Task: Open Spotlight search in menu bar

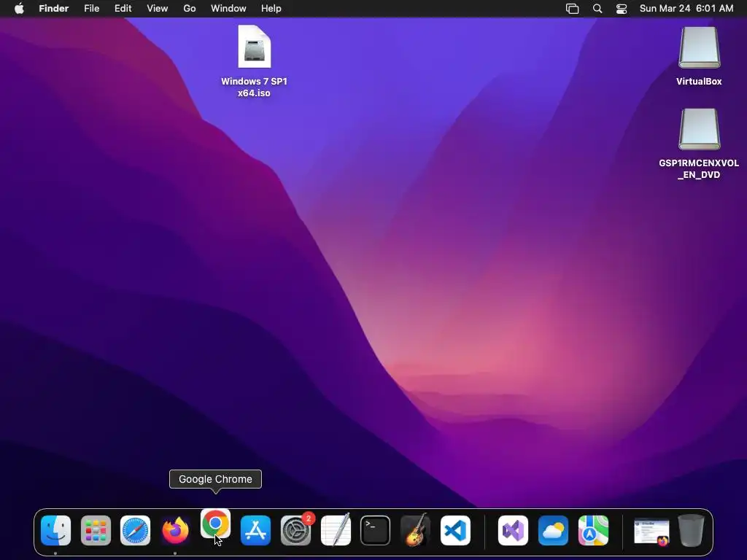Action: click(x=597, y=9)
